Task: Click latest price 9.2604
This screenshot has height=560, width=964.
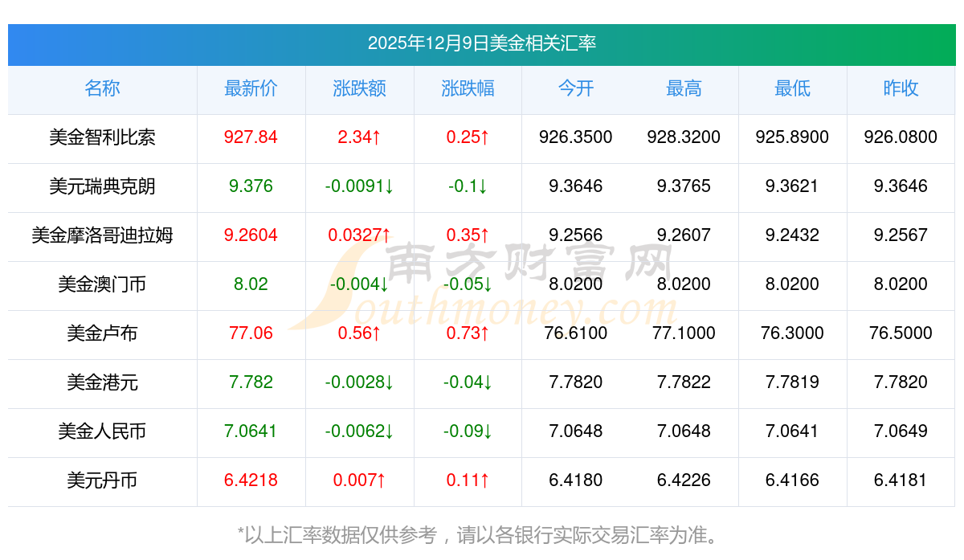Action: [251, 235]
